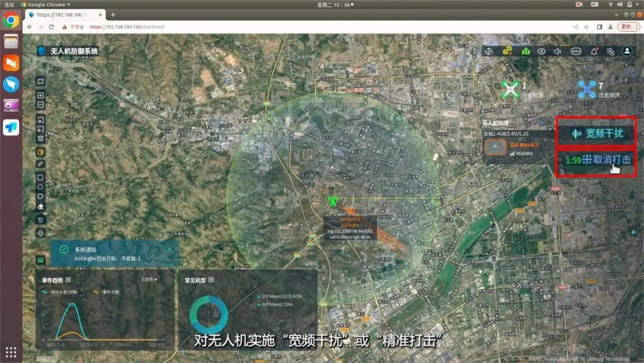Click the zoom in map button

[41, 95]
